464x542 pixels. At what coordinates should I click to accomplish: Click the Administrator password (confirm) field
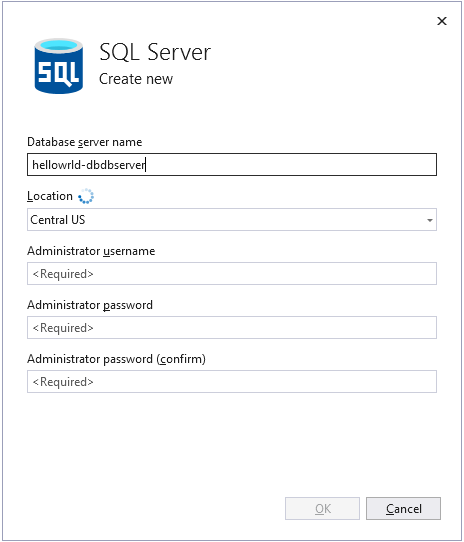(232, 381)
